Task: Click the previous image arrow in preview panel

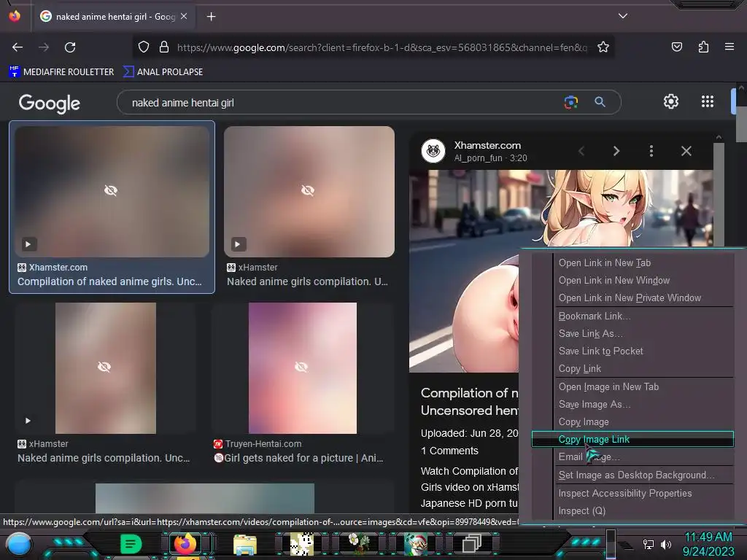Action: (581, 151)
